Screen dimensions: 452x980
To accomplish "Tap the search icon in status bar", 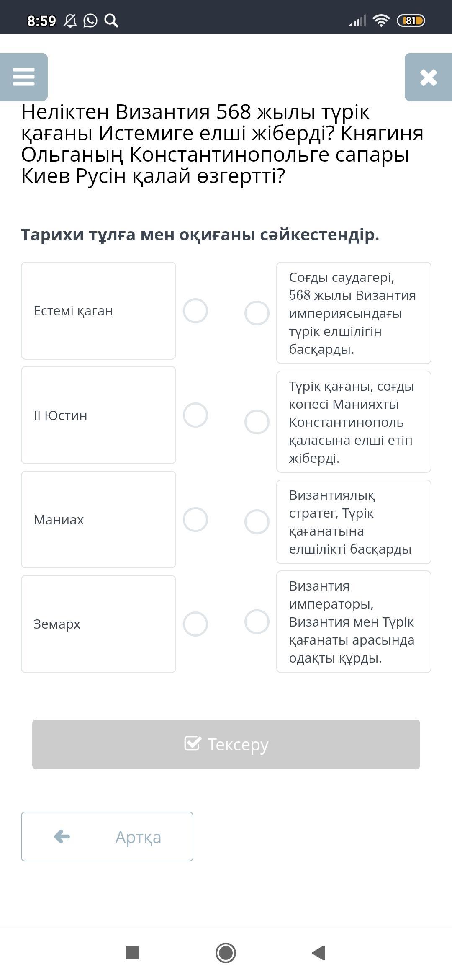I will tap(111, 21).
